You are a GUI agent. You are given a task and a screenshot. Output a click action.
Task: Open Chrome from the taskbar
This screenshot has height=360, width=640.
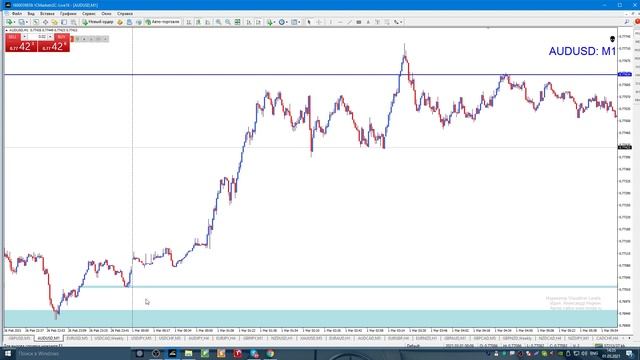point(270,353)
